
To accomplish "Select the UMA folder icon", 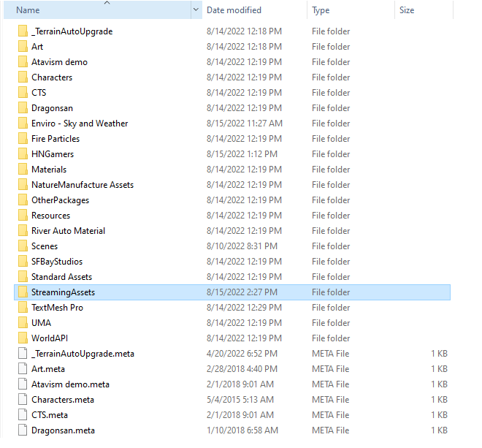I will tap(23, 323).
